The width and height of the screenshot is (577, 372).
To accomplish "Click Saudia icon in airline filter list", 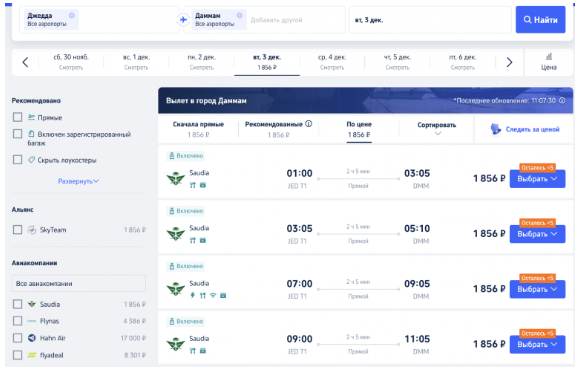I will click(32, 304).
